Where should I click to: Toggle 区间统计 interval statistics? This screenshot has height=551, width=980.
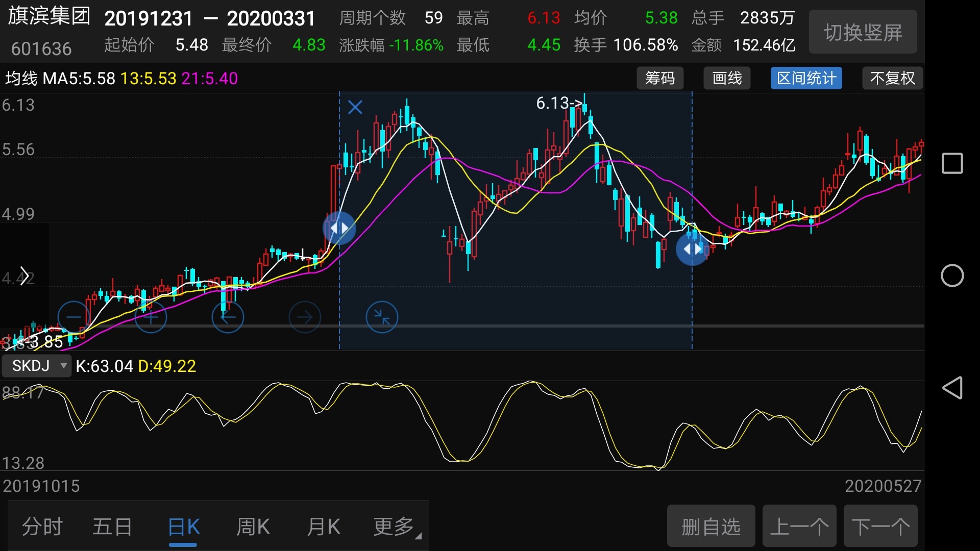806,78
